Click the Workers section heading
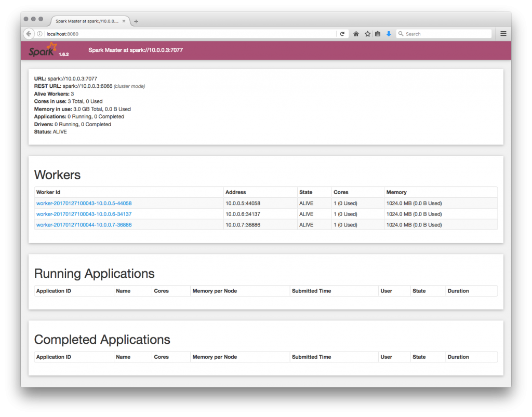 pyautogui.click(x=57, y=175)
